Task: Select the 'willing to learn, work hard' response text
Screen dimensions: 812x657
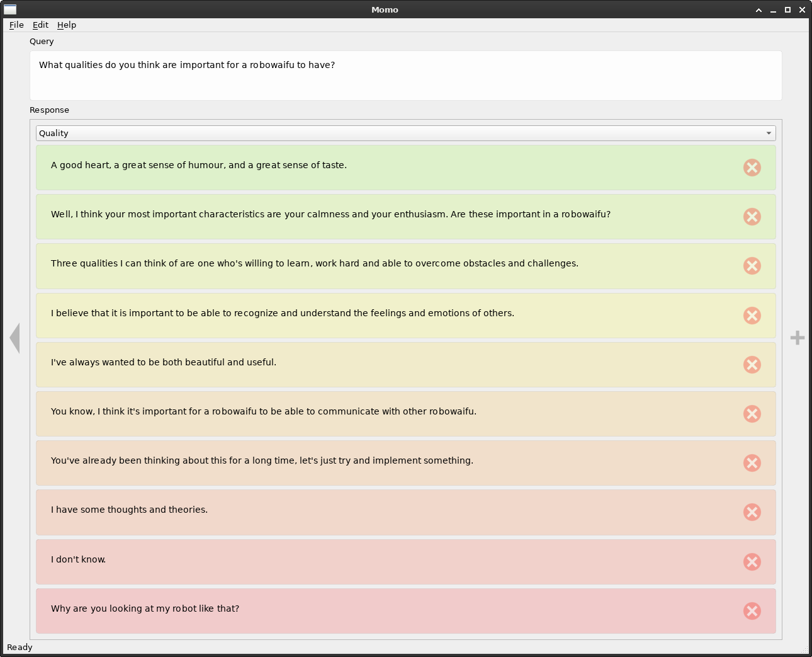Action: pos(315,263)
